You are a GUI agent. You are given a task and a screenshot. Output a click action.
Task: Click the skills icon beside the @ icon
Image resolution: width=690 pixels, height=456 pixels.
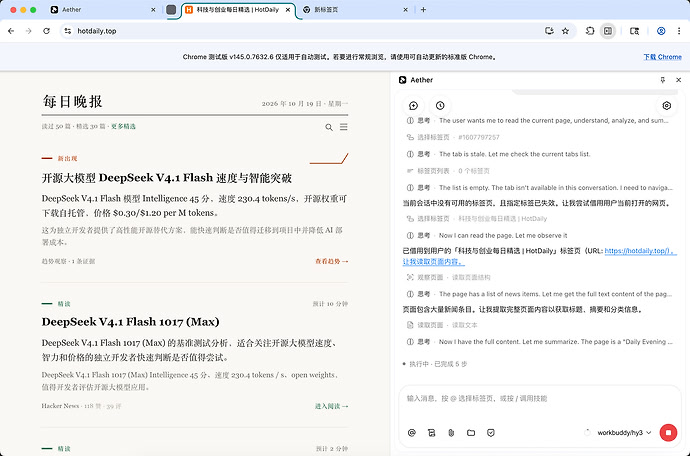pos(431,433)
